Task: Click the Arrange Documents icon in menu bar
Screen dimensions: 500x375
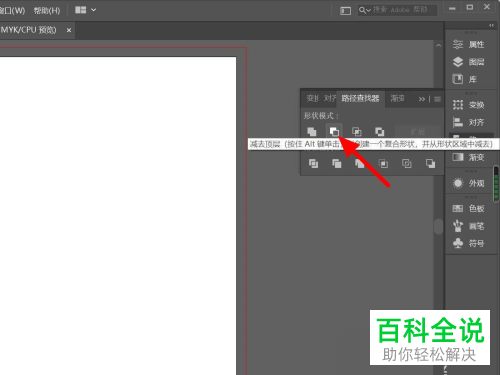Action: tap(81, 10)
